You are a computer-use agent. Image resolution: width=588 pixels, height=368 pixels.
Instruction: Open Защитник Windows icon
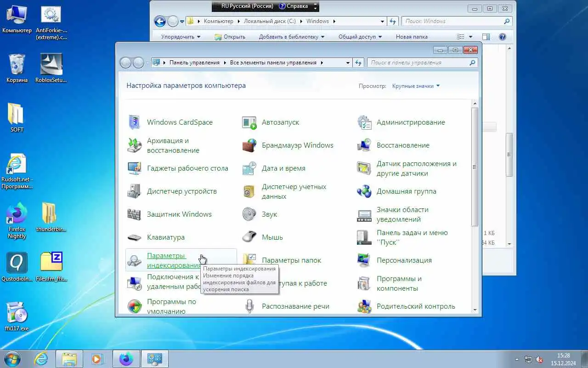tap(134, 214)
